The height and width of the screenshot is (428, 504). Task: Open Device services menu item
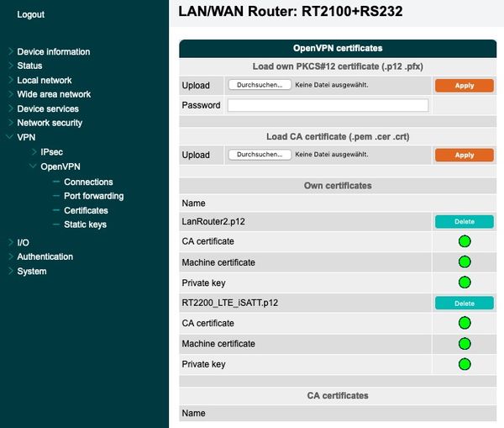48,108
